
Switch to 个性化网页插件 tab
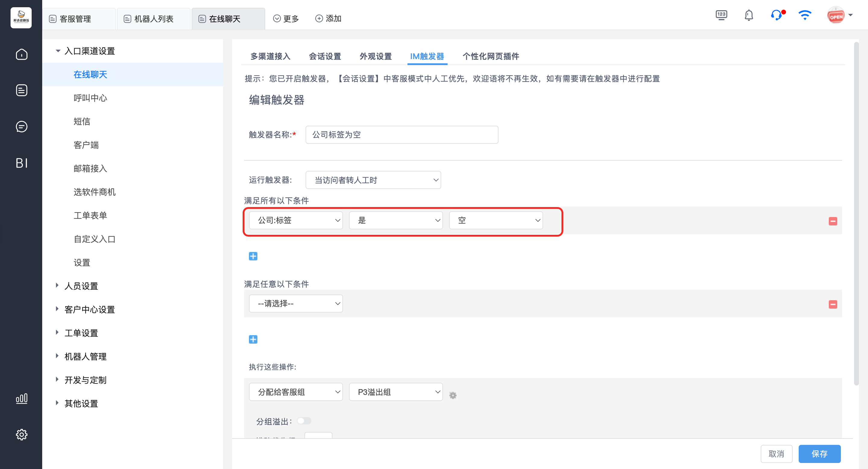tap(491, 56)
